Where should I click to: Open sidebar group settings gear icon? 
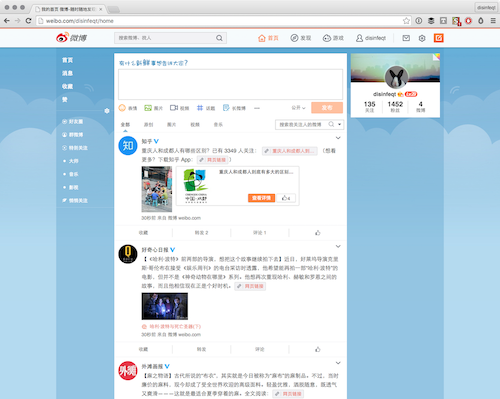[107, 111]
